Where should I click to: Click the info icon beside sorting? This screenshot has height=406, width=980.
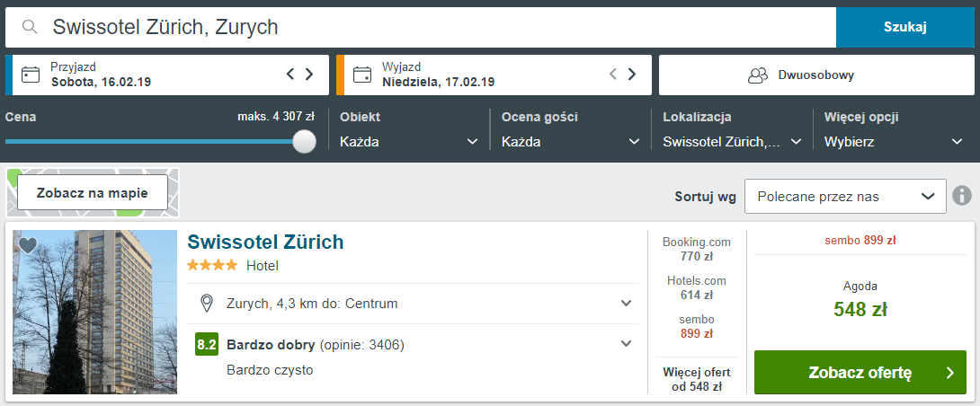tap(962, 196)
